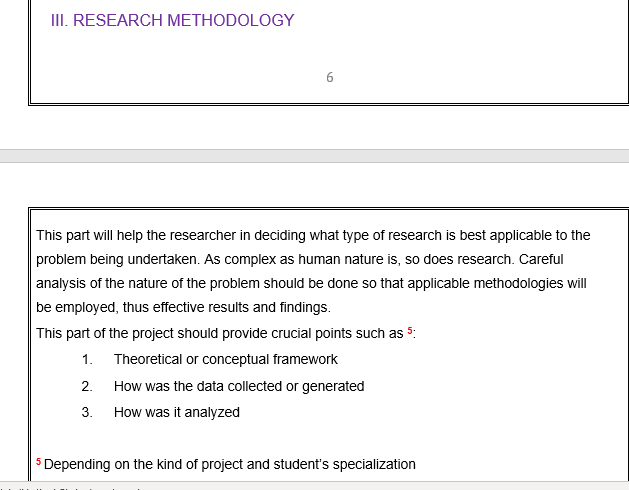This screenshot has width=629, height=490.
Task: Click the line 'analysis of the nature of the problem'
Action: coord(311,283)
